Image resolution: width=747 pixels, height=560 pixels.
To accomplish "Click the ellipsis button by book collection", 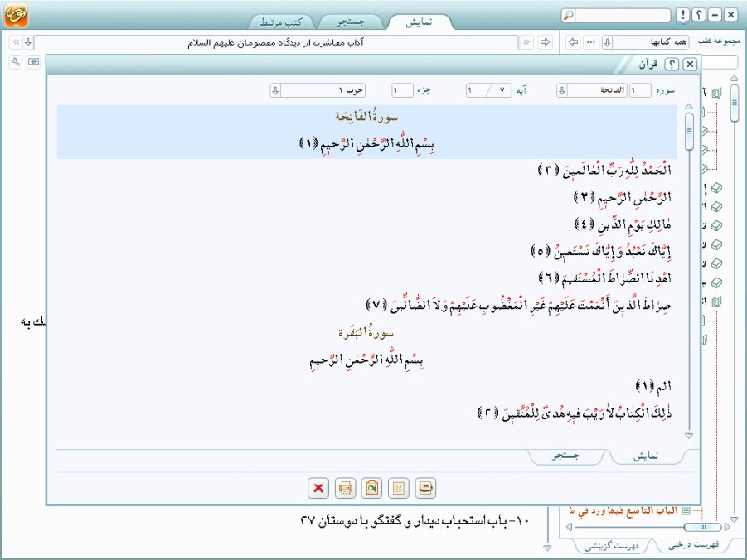I will pos(591,42).
